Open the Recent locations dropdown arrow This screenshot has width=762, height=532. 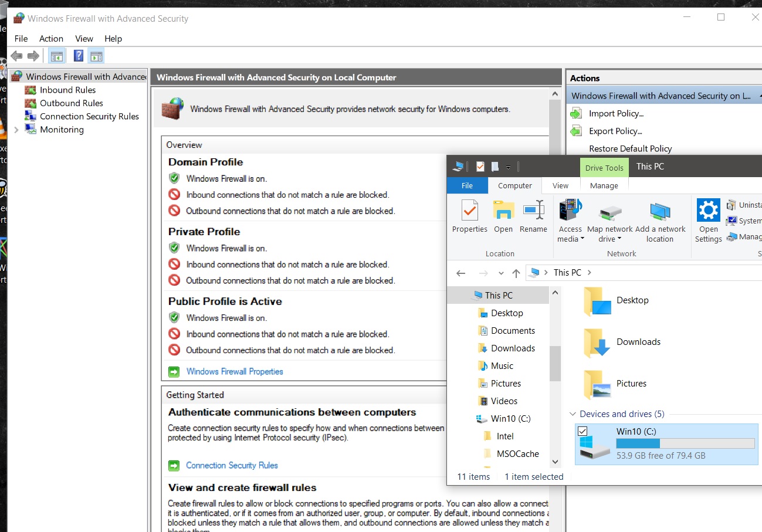click(501, 273)
